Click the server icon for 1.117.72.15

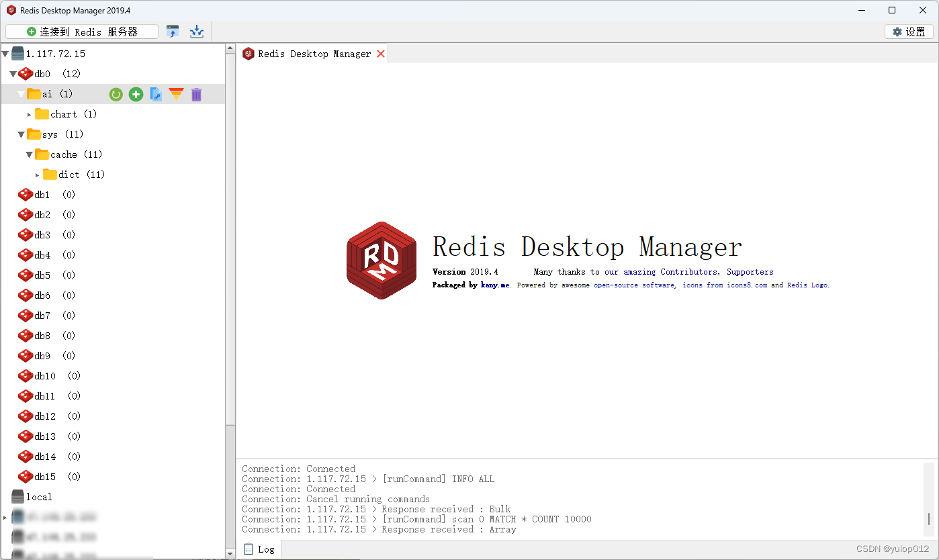pos(17,54)
